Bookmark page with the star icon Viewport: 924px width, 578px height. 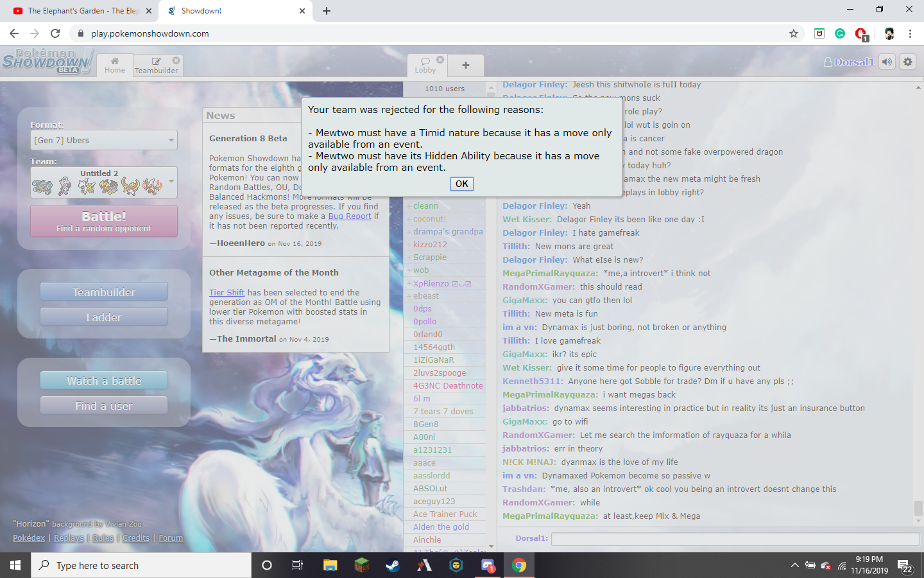794,33
